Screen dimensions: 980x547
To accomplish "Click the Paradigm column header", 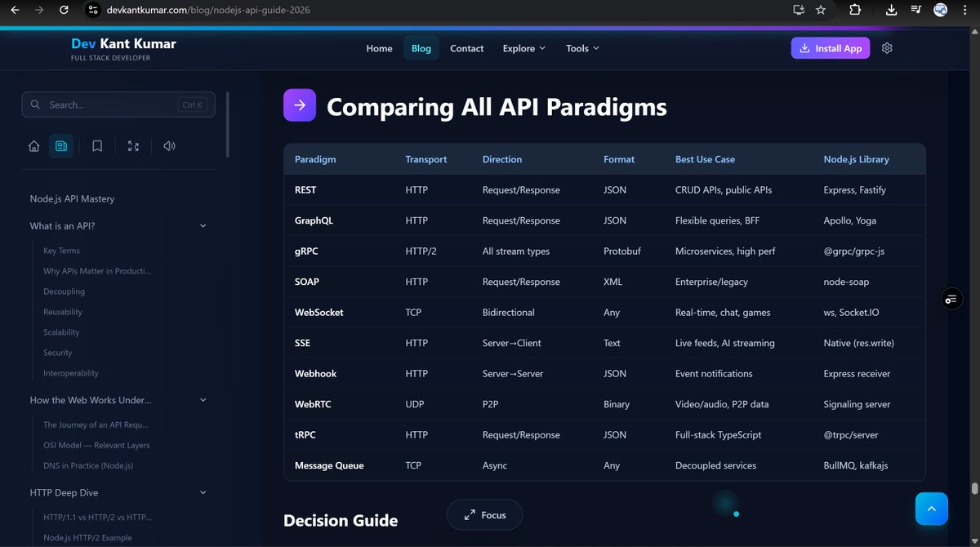I will tap(315, 159).
